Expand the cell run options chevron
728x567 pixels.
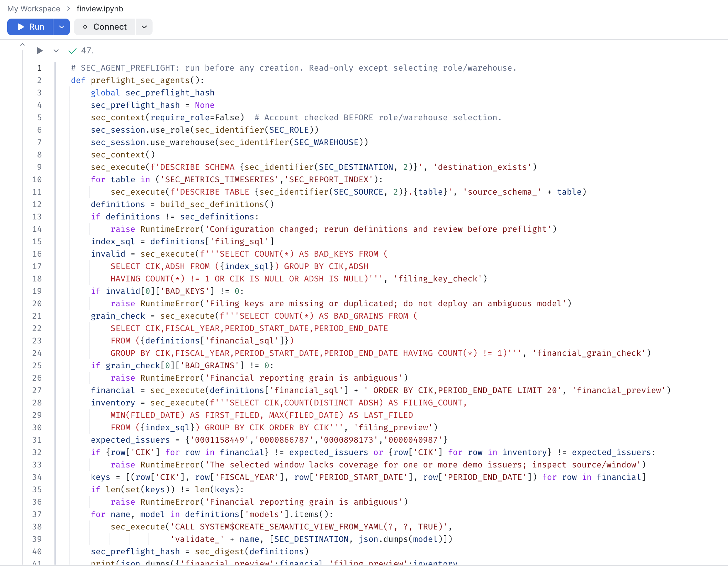tap(56, 51)
